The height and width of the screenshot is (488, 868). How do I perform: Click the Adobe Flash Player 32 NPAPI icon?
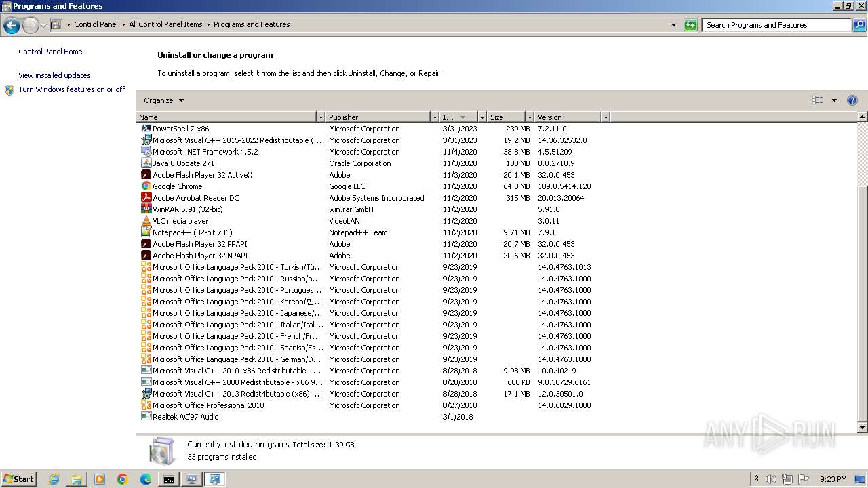tap(146, 256)
